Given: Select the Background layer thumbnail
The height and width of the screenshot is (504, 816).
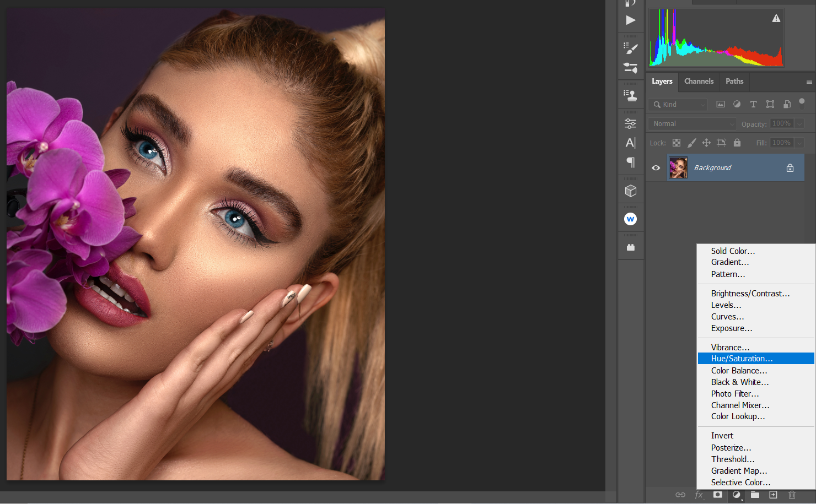Looking at the screenshot, I should click(x=678, y=167).
